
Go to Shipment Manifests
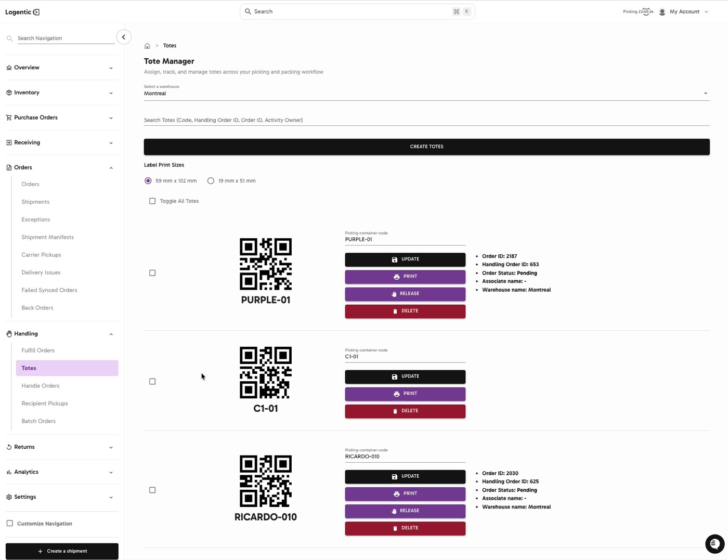[47, 237]
